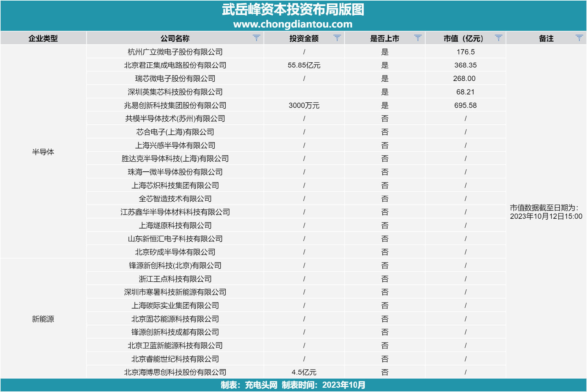Select cell 上海兴感半导体有限公司

175,145
